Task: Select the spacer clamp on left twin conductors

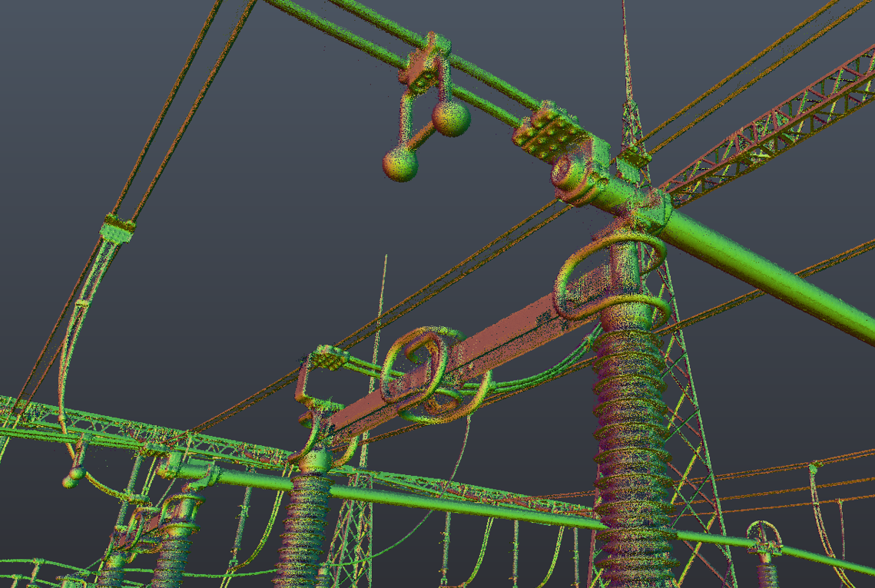Action: (118, 228)
